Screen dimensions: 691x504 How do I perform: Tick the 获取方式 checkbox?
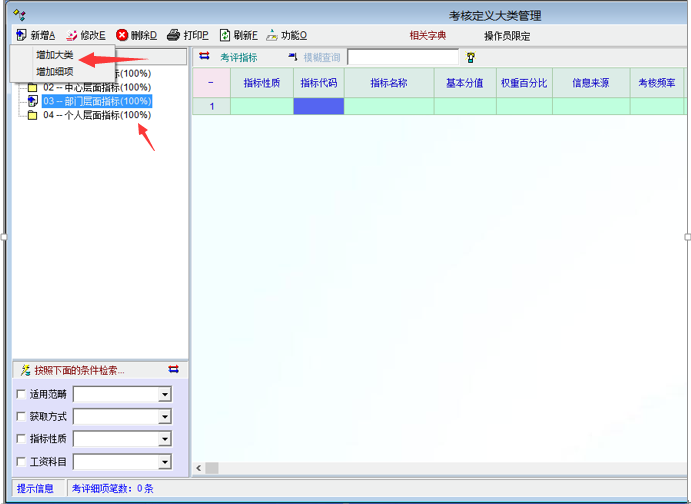pyautogui.click(x=22, y=417)
